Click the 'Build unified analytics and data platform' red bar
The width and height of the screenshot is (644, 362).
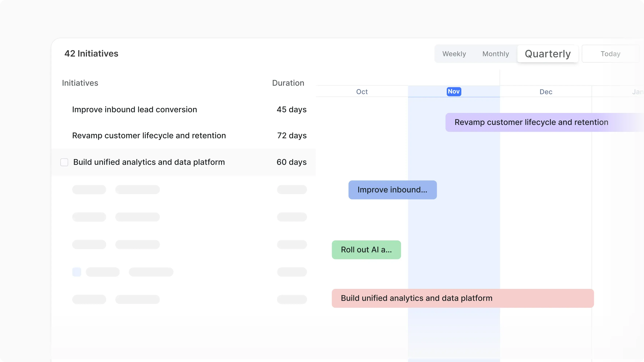[x=462, y=298]
